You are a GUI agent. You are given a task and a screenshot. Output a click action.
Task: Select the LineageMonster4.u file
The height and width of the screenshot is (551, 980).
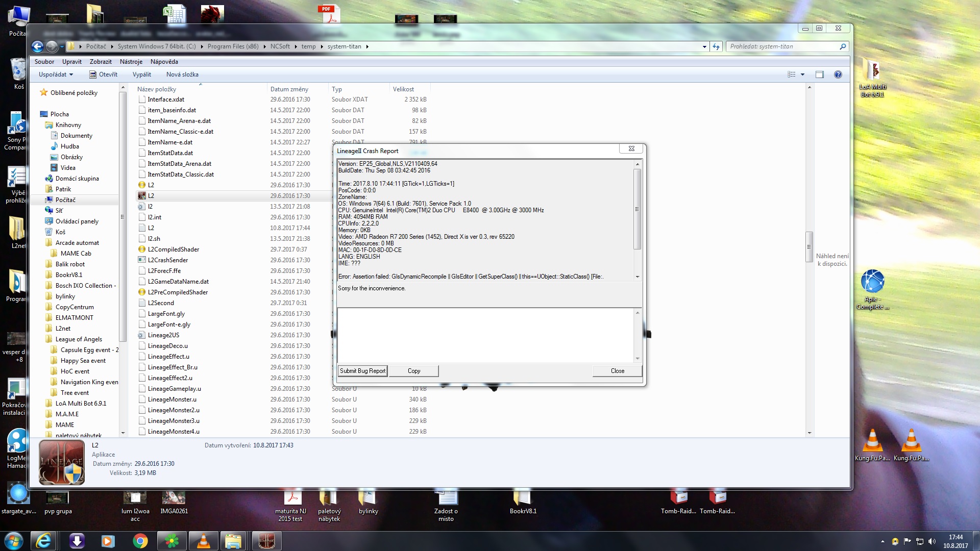174,432
